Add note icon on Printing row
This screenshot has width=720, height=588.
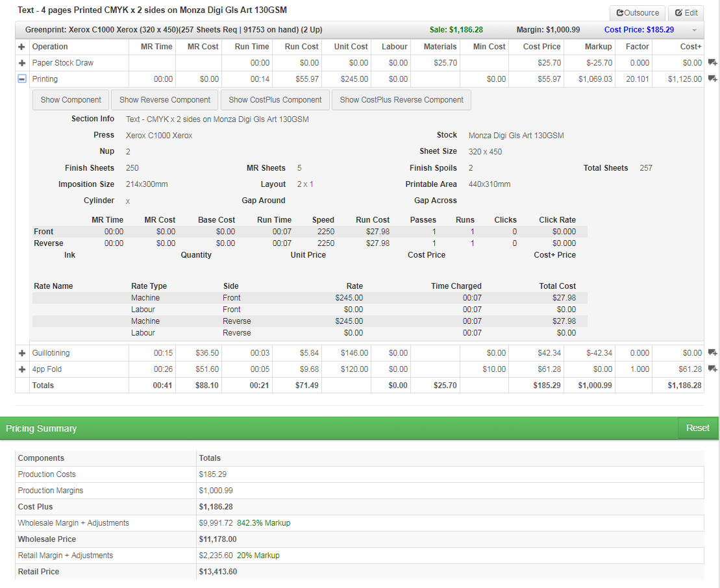click(712, 79)
